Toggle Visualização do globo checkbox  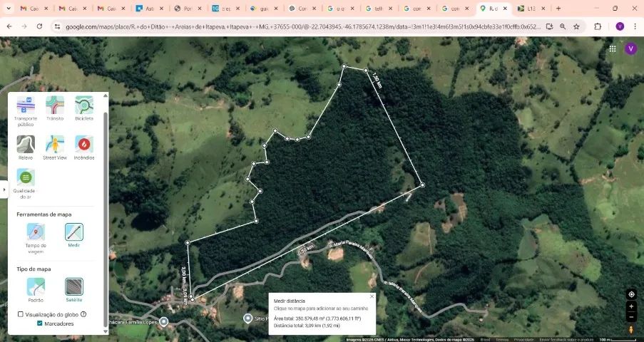[21, 314]
